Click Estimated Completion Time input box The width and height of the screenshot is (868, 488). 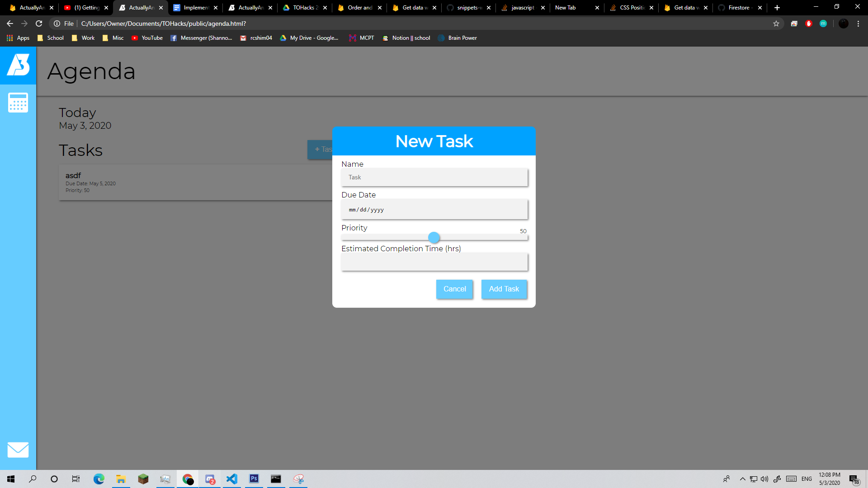434,262
